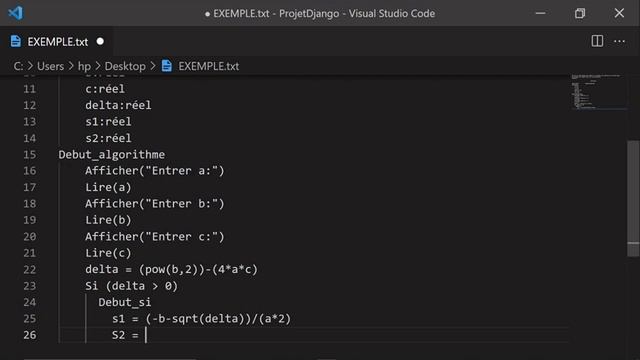Click the file icon in the breadcrumb
640x360 pixels.
tap(167, 66)
